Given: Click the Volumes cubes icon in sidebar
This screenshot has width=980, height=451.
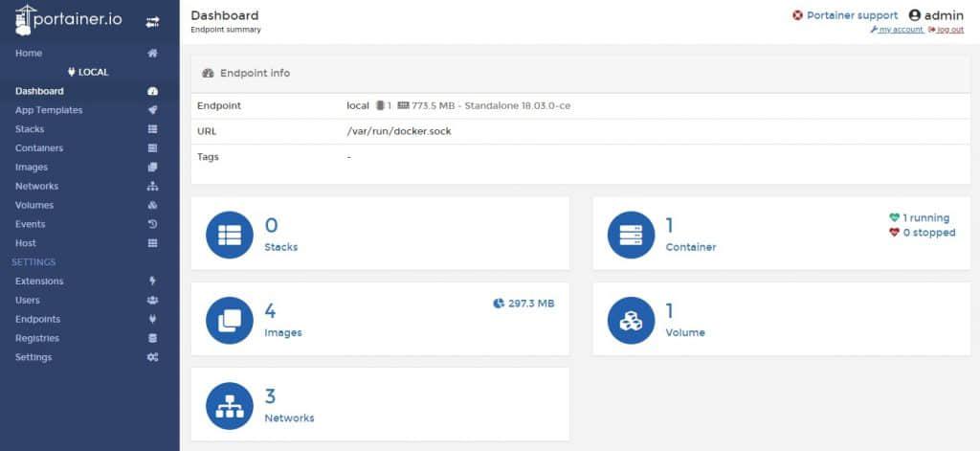Looking at the screenshot, I should (x=152, y=206).
